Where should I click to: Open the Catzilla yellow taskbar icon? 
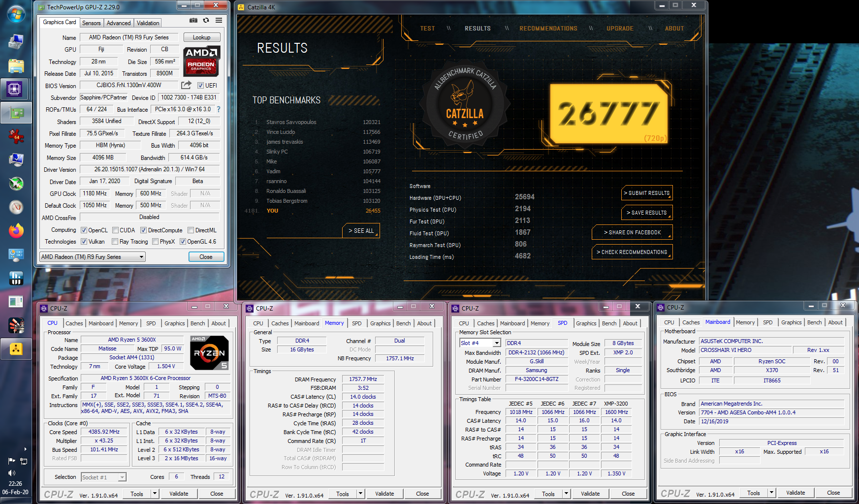click(x=16, y=349)
